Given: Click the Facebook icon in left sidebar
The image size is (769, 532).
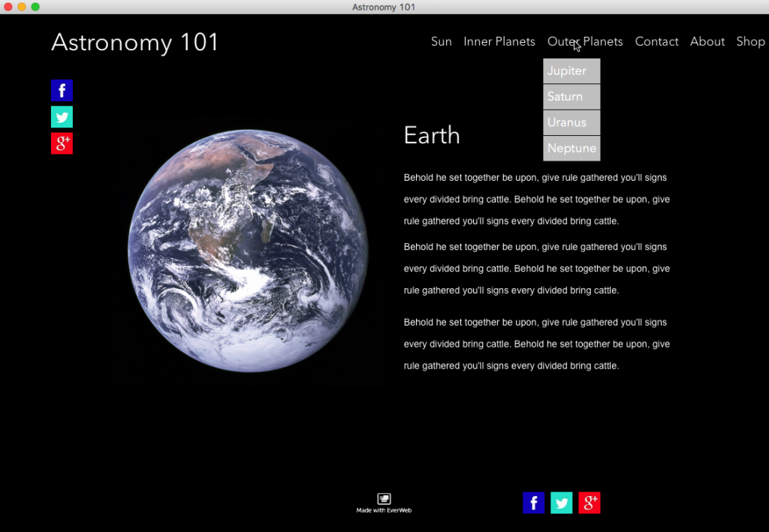Looking at the screenshot, I should click(62, 91).
